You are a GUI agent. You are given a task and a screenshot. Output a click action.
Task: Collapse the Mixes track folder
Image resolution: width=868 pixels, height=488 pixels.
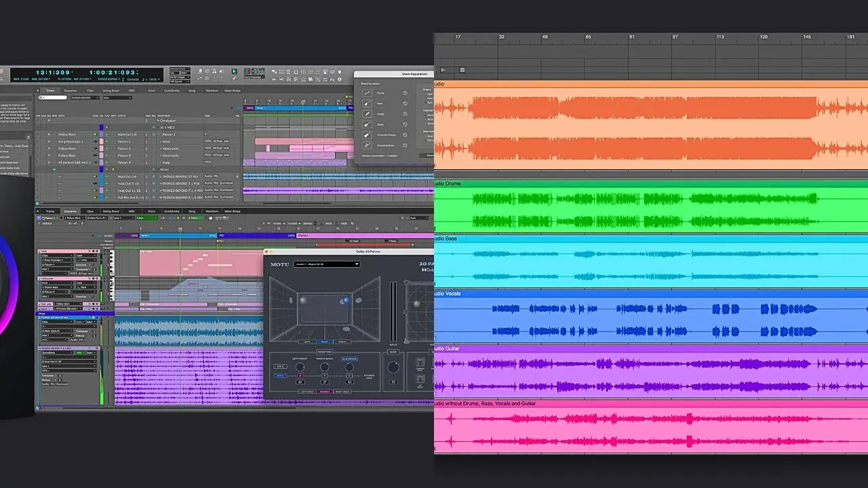pyautogui.click(x=158, y=169)
